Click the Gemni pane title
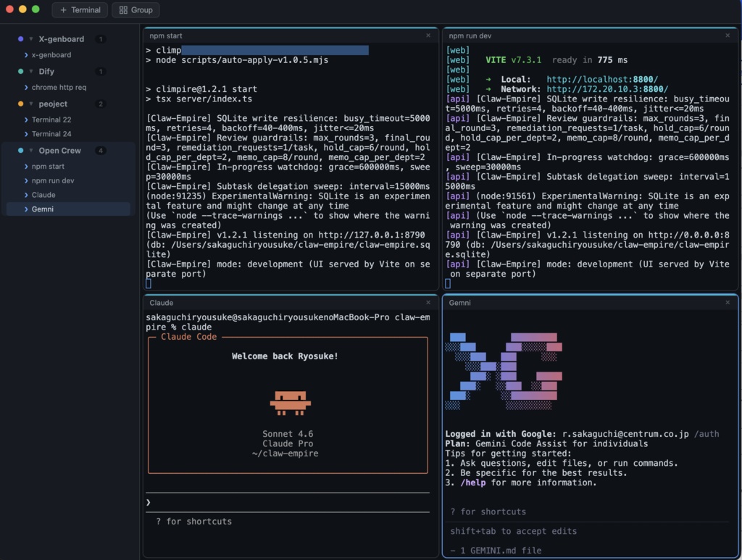 click(x=459, y=303)
